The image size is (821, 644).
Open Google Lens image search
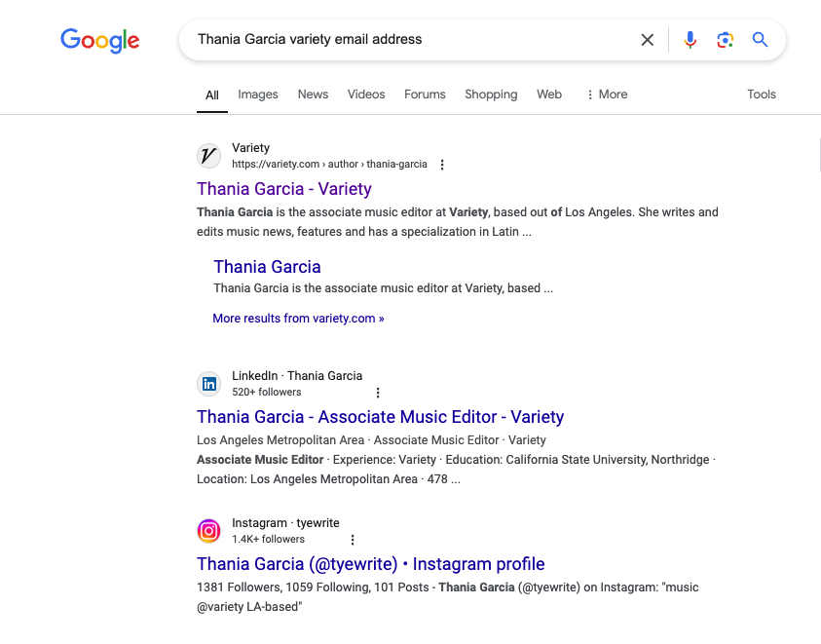(x=725, y=40)
